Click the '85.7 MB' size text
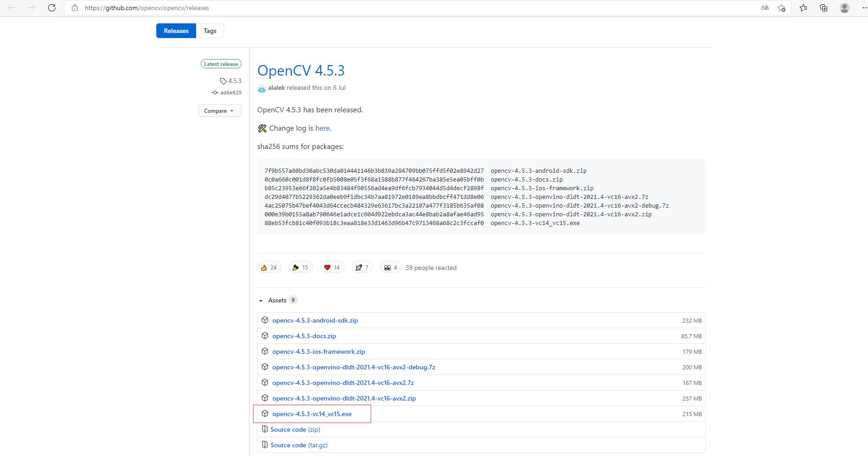 coord(692,336)
